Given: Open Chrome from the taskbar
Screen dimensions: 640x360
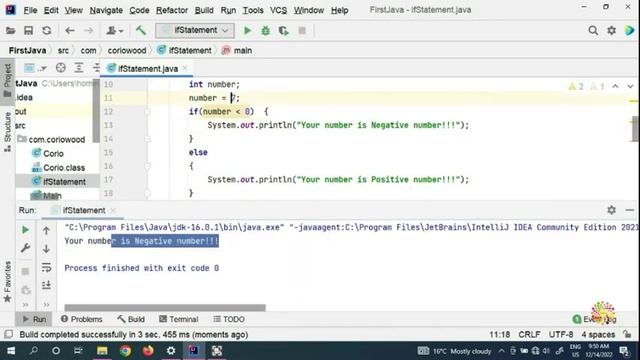Looking at the screenshot, I should coord(125,351).
